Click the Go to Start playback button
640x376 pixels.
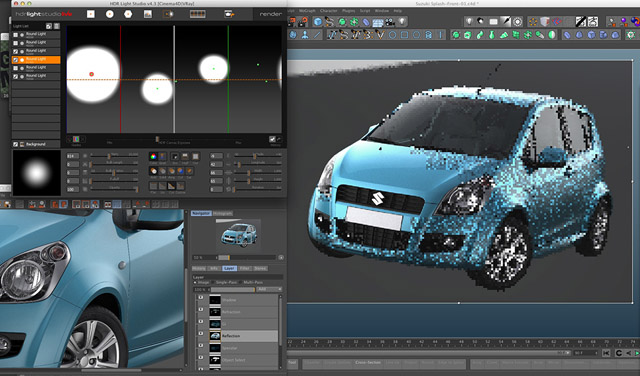pyautogui.click(x=606, y=353)
